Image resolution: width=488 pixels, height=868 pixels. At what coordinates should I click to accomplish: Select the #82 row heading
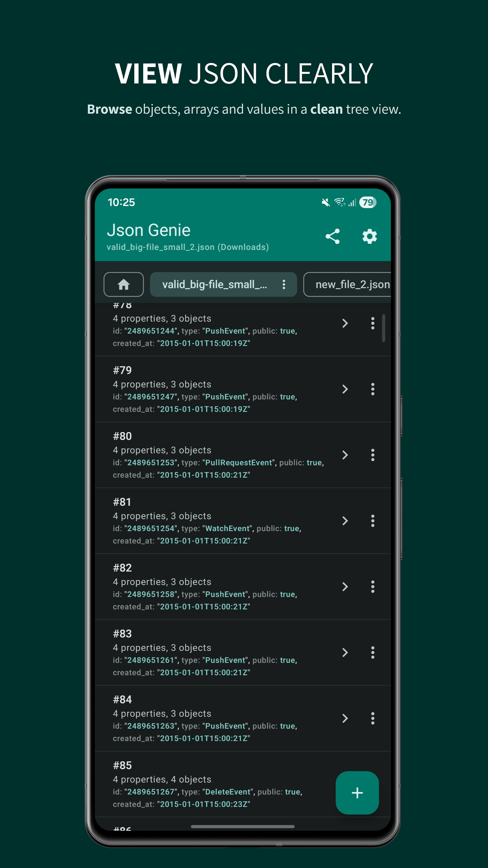coord(122,568)
